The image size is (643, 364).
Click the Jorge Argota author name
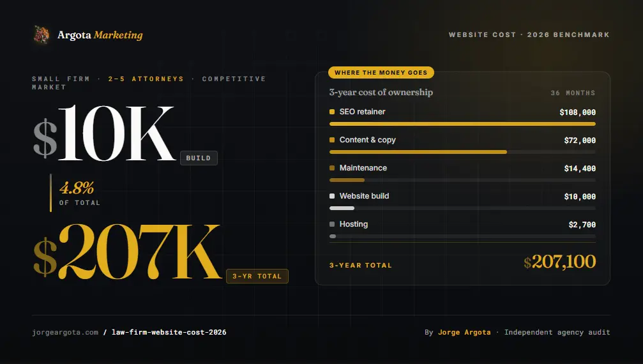pyautogui.click(x=464, y=332)
